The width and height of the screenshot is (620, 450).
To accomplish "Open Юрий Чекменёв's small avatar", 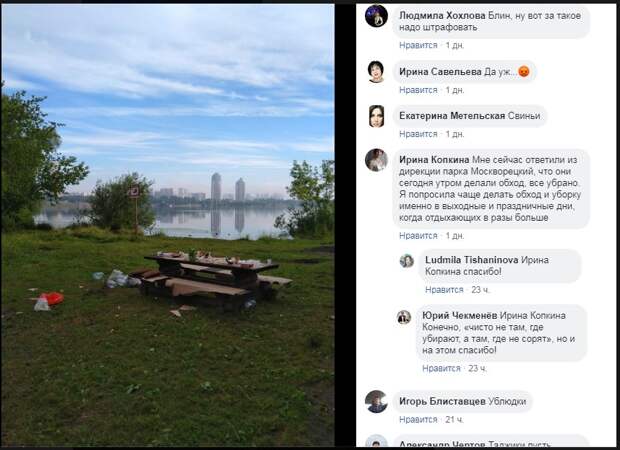I will [x=404, y=317].
